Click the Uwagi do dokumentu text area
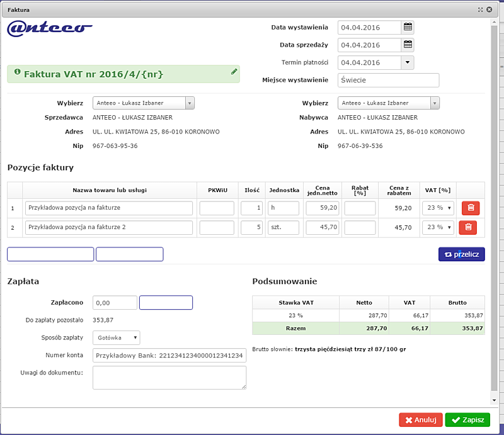 169,378
